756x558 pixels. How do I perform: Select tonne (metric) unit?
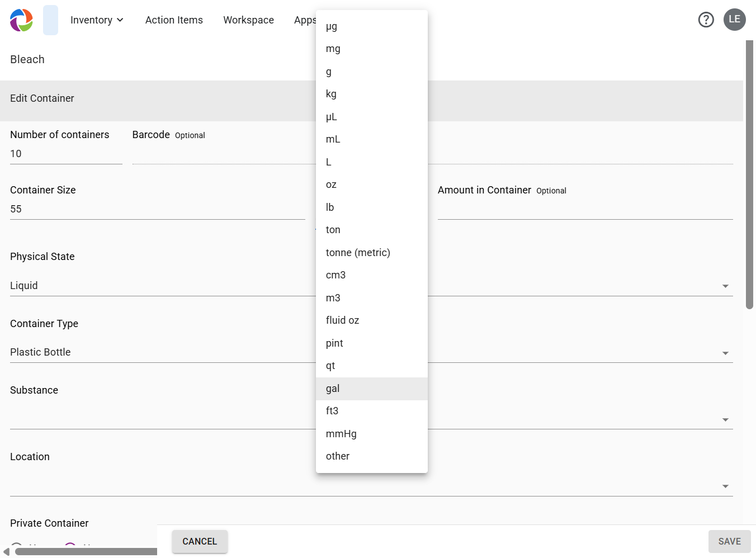pyautogui.click(x=372, y=253)
